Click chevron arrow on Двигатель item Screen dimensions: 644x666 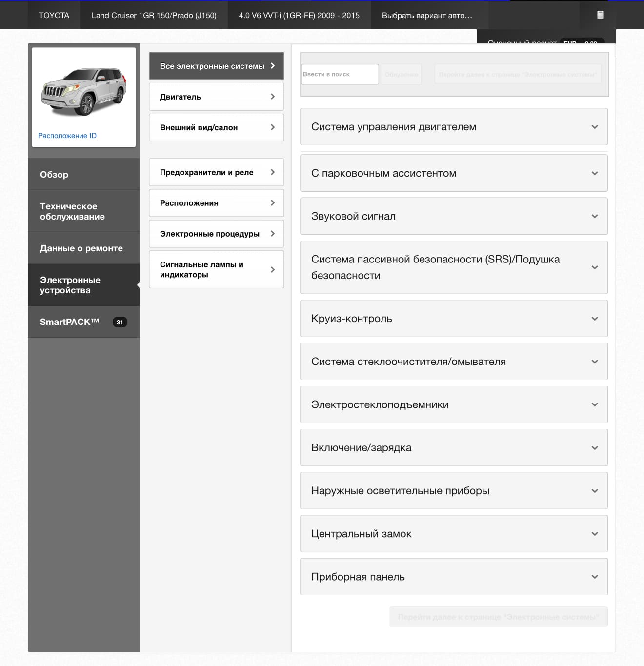pyautogui.click(x=273, y=97)
